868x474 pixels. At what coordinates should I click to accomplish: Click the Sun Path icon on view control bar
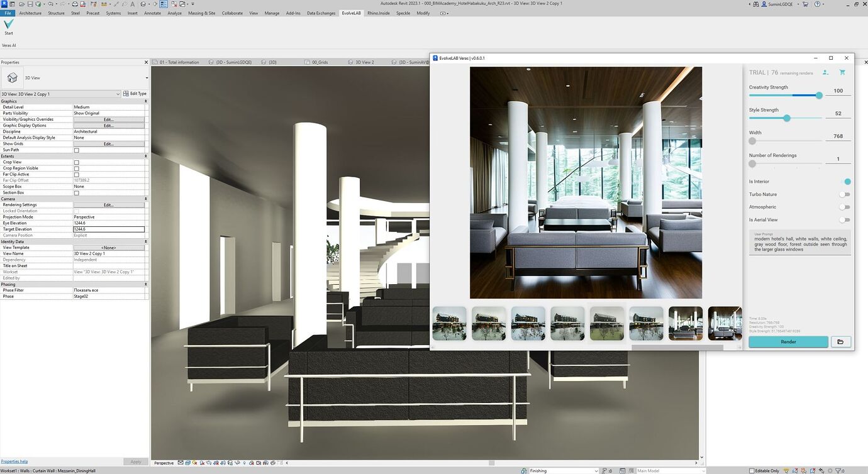click(x=194, y=463)
